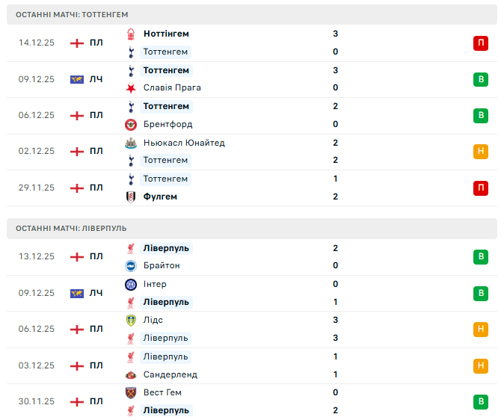Viewport: 504px width, 420px height.
Task: Click Champions League icon on Tottenham's 09.12.25 match
Action: click(x=76, y=79)
